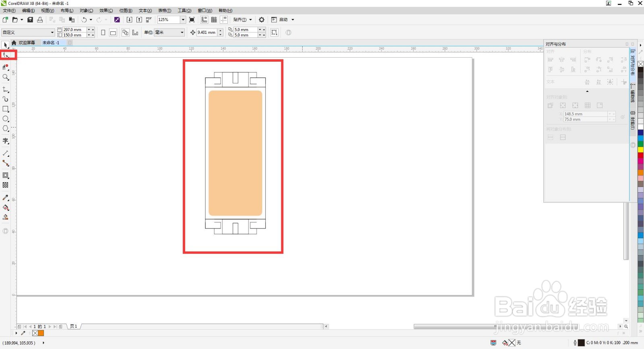Pick the red color swatch

tap(640, 155)
